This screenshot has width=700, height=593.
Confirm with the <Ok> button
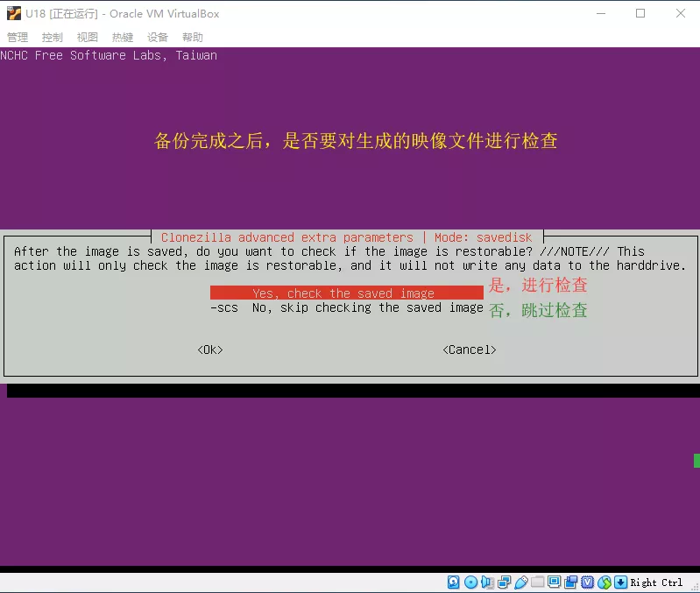pos(210,349)
